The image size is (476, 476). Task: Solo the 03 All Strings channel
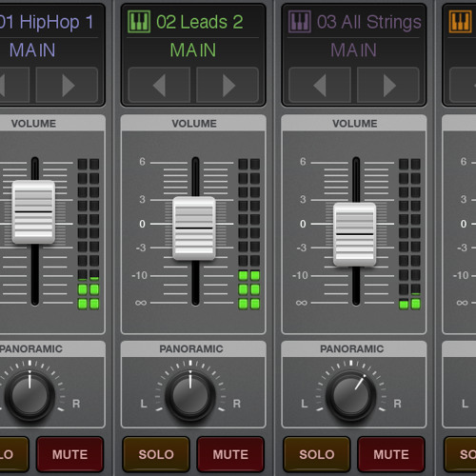coord(317,454)
